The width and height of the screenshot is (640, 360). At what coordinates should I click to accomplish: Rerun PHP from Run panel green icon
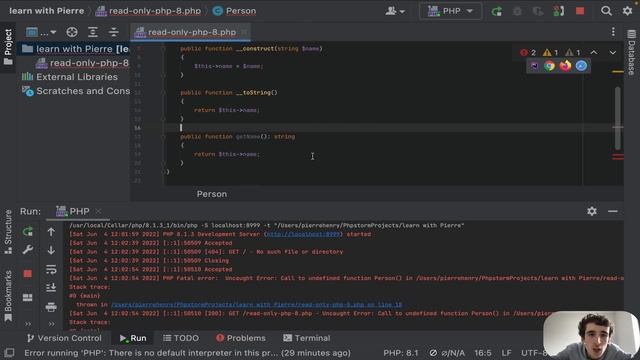click(x=28, y=231)
